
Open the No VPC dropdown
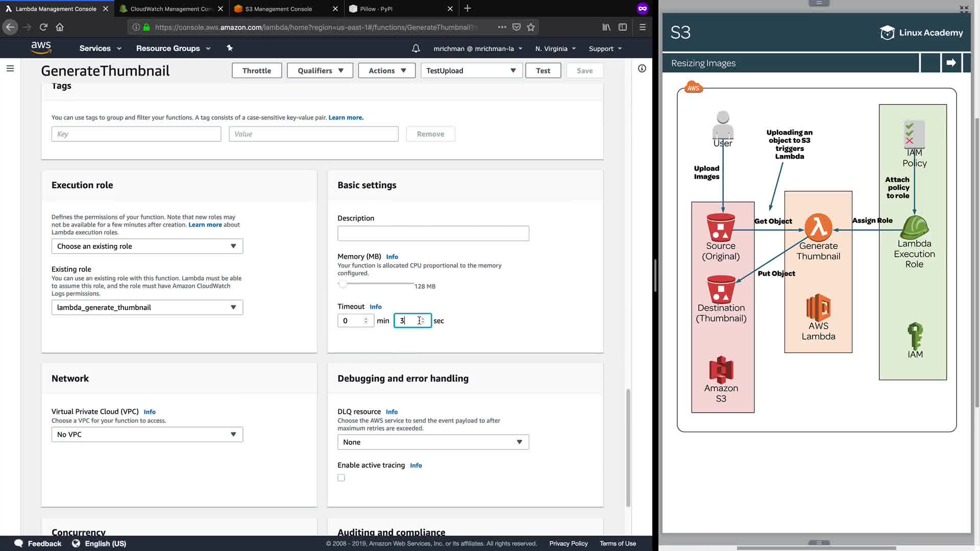(x=147, y=434)
